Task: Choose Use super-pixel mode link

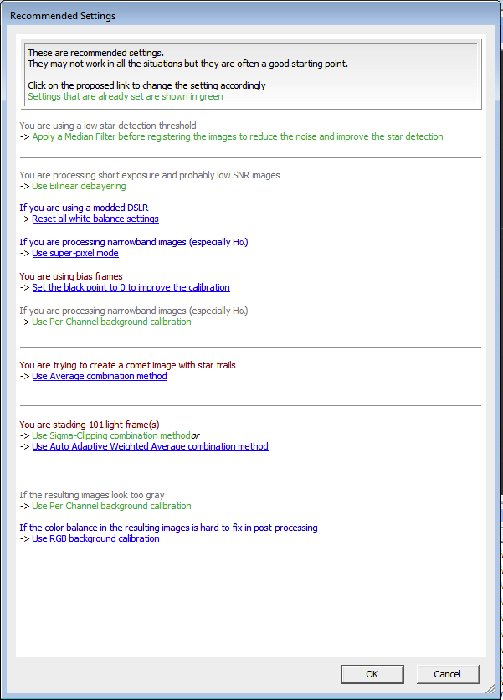Action: [x=75, y=253]
